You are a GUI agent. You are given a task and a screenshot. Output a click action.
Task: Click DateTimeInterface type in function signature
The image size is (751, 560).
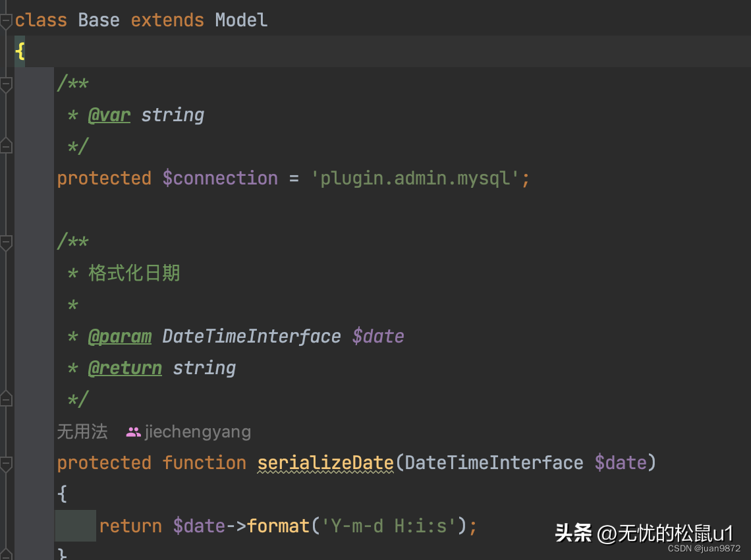point(494,462)
